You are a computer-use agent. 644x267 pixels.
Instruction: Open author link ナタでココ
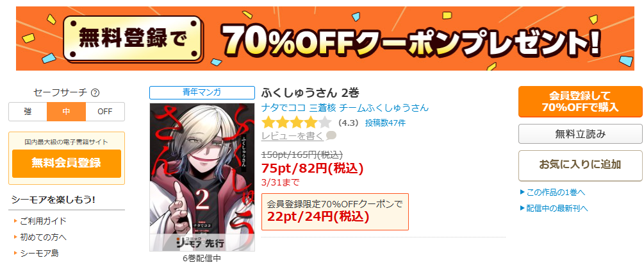click(x=283, y=108)
